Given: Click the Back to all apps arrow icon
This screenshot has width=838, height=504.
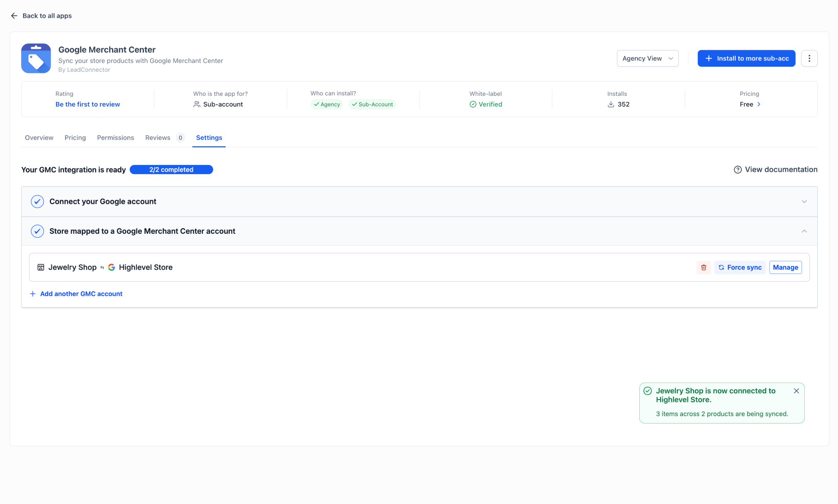Looking at the screenshot, I should (x=14, y=16).
